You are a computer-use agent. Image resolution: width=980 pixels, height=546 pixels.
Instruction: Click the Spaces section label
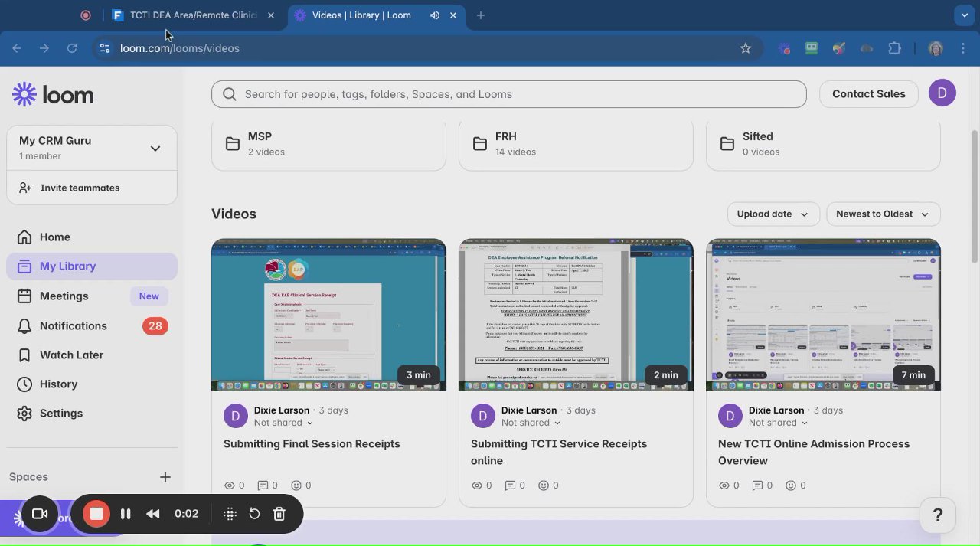pyautogui.click(x=28, y=476)
